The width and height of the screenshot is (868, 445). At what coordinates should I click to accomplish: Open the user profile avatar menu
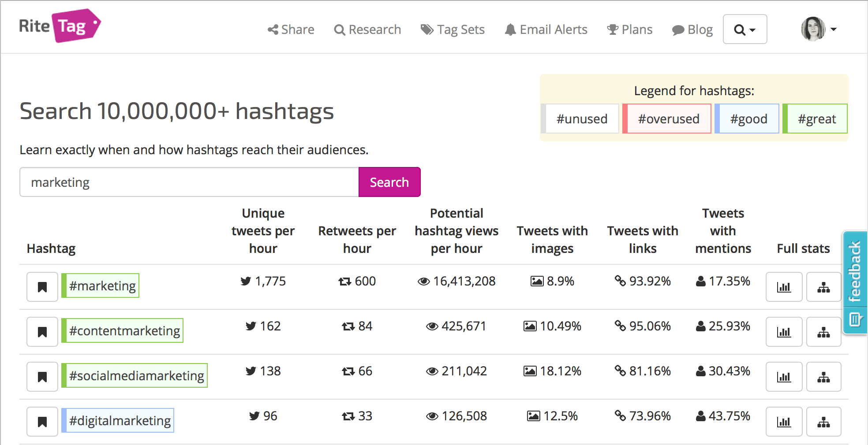[x=818, y=30]
